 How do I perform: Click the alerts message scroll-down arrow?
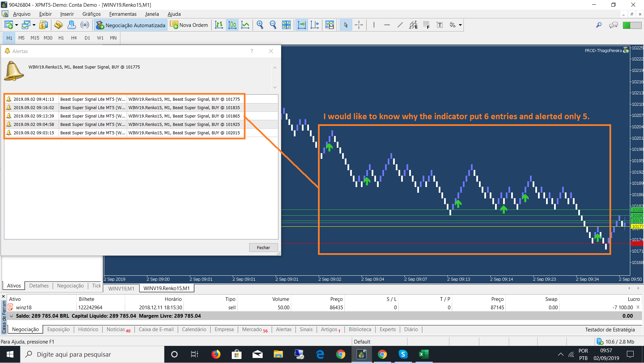(x=275, y=87)
